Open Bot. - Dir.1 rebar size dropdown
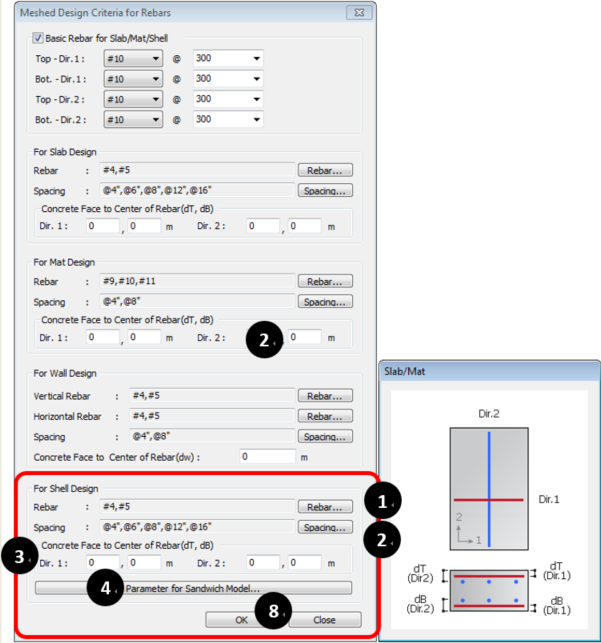This screenshot has width=601, height=643. pos(133,79)
